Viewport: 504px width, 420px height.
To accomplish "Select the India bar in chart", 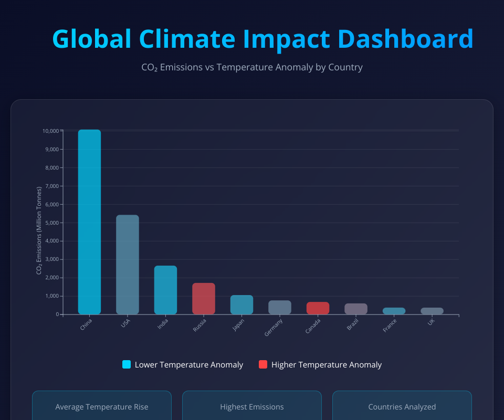I will point(165,290).
